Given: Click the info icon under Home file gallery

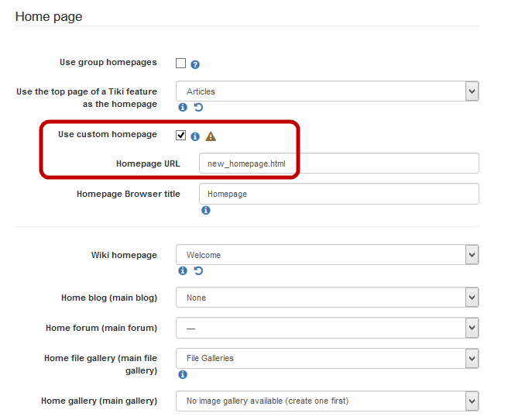Looking at the screenshot, I should coord(183,374).
